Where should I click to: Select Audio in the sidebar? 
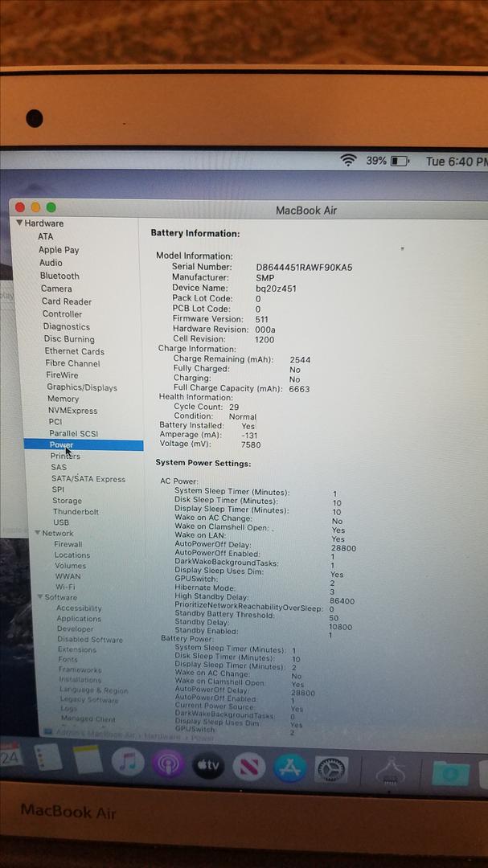[51, 263]
